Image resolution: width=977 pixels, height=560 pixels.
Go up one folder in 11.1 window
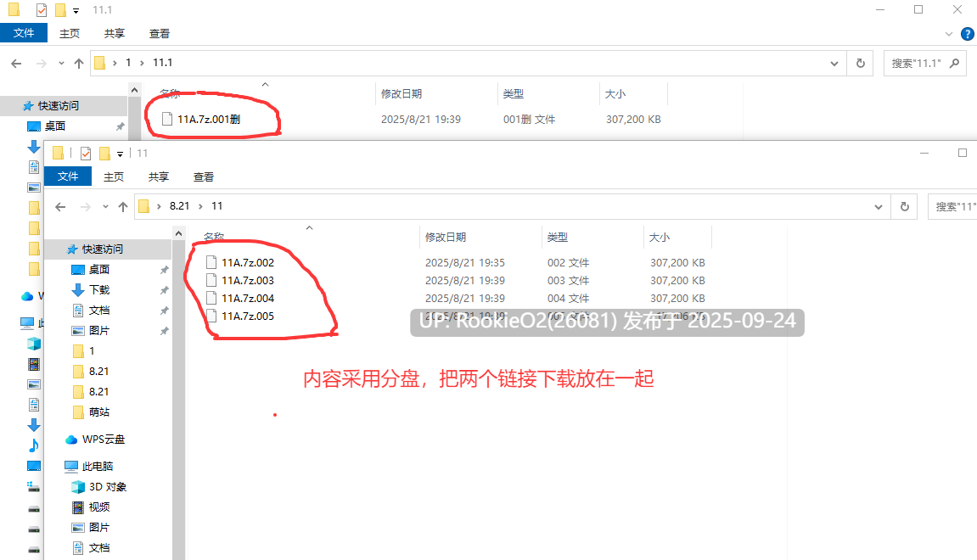pyautogui.click(x=78, y=63)
